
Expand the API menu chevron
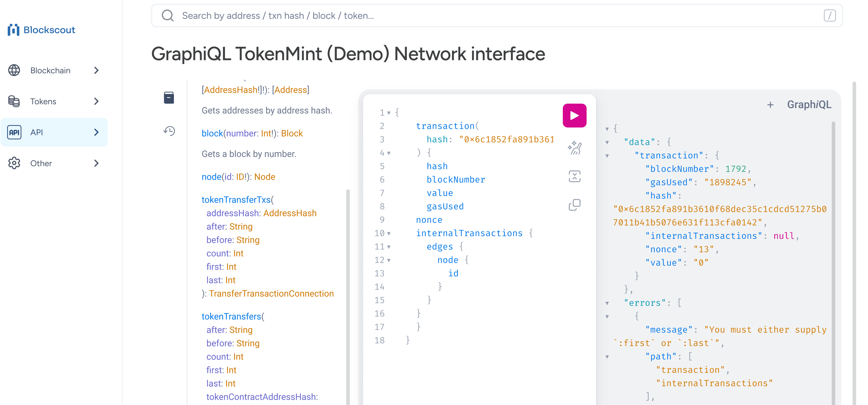point(96,132)
